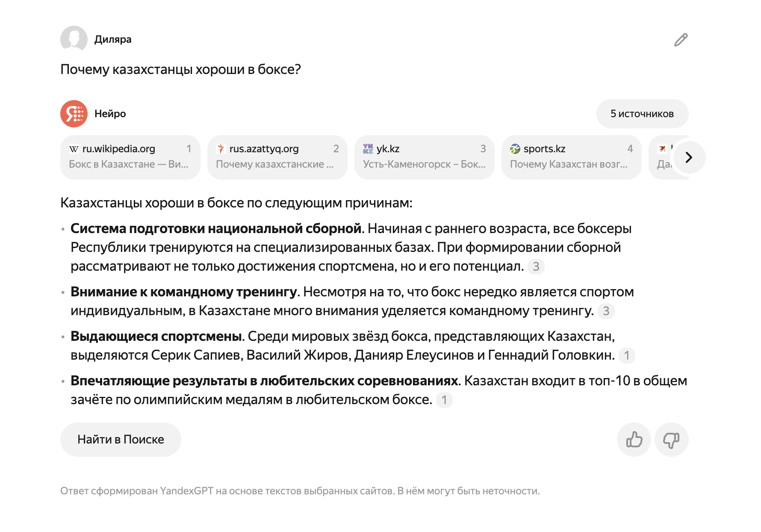The width and height of the screenshot is (761, 532).
Task: Dislike the answer with thumbs down
Action: pyautogui.click(x=671, y=440)
